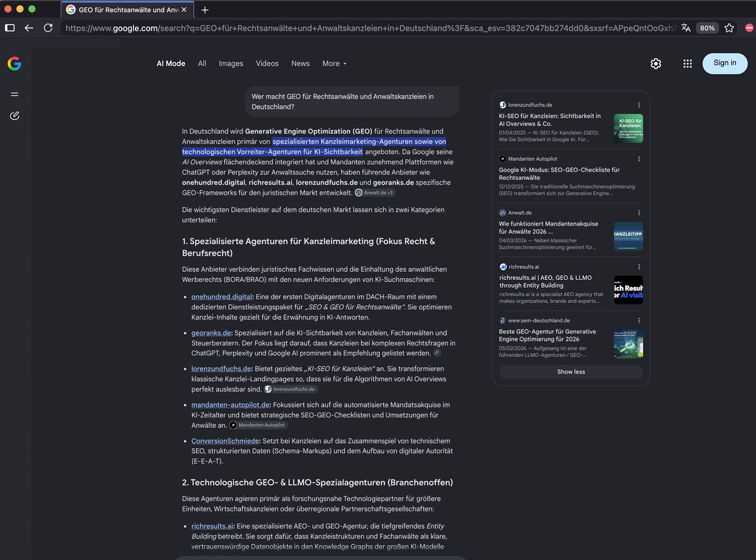Reload the page
This screenshot has width=756, height=560.
coord(48,28)
